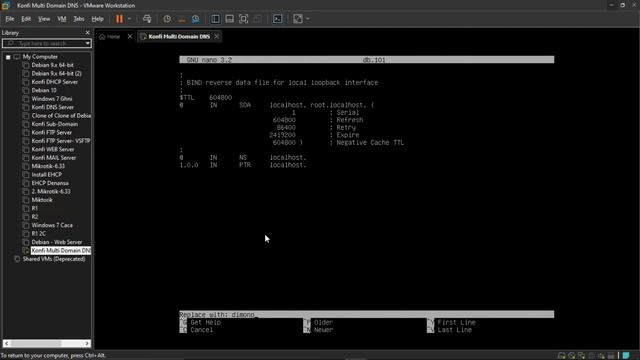640x360 pixels.
Task: Expand the stretch guest dropdown arrow
Action: [x=308, y=19]
